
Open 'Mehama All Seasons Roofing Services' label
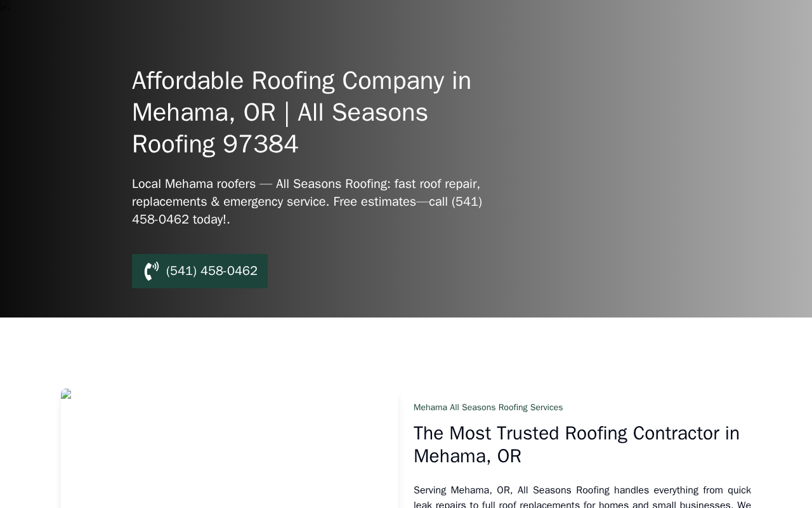coord(488,407)
